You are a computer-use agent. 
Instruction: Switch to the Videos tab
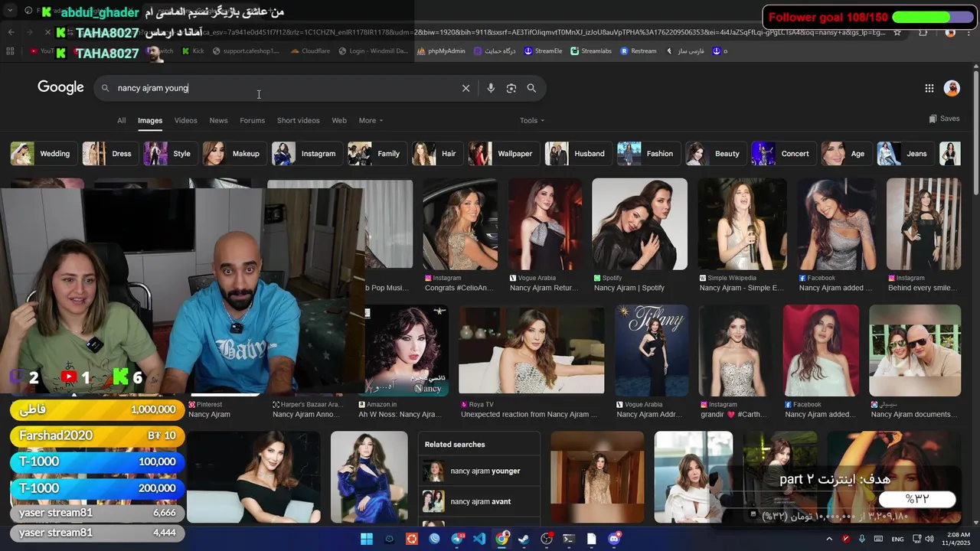click(185, 120)
